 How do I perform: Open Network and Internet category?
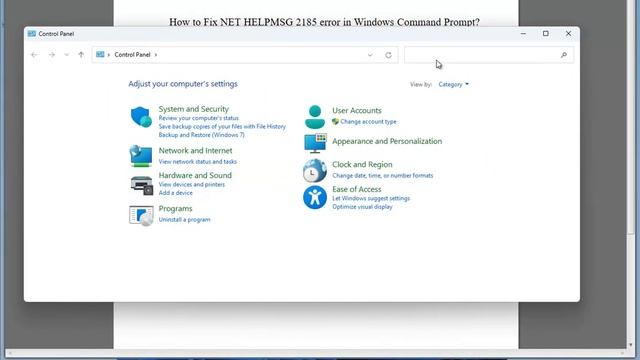195,151
